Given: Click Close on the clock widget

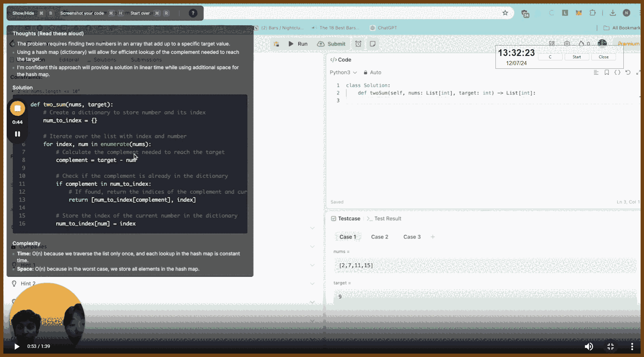Looking at the screenshot, I should click(x=603, y=57).
